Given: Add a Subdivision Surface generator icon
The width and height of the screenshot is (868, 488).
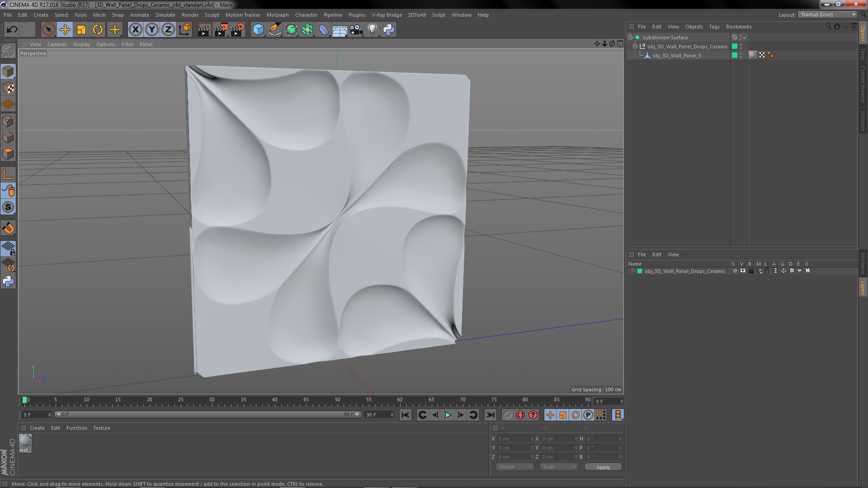Looking at the screenshot, I should [x=291, y=30].
